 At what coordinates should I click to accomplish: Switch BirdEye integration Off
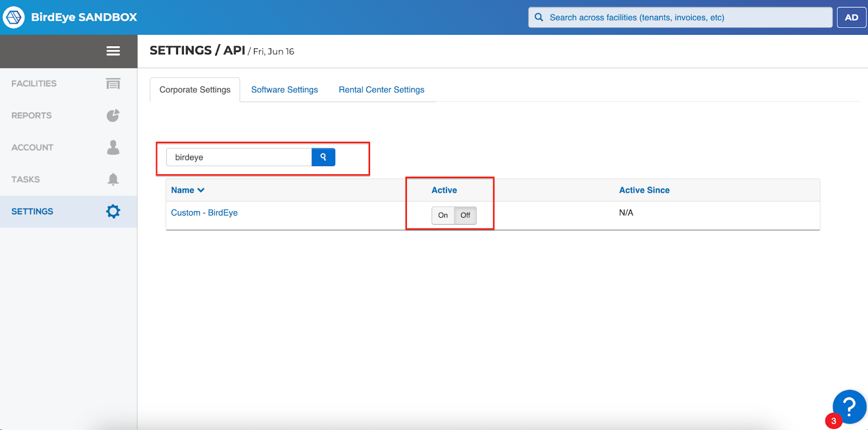465,216
